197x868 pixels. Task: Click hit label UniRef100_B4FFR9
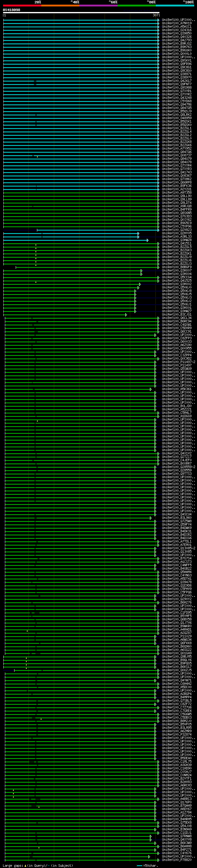click(177, 210)
